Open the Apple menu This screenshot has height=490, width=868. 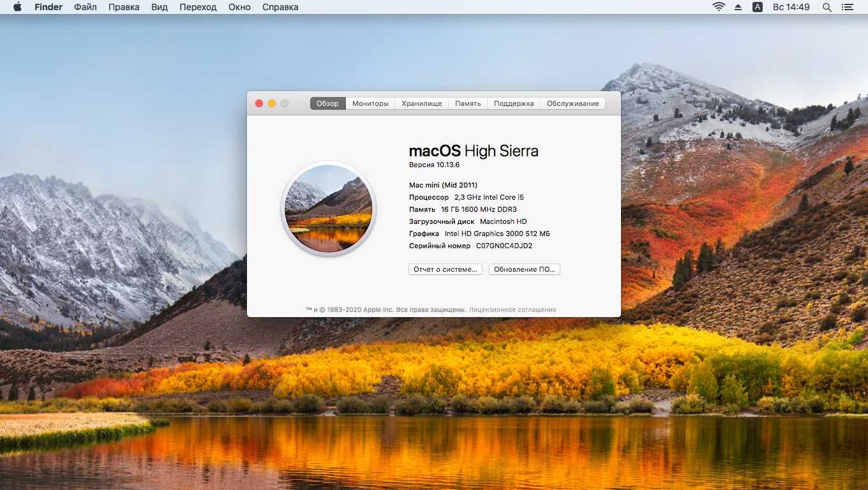(17, 7)
